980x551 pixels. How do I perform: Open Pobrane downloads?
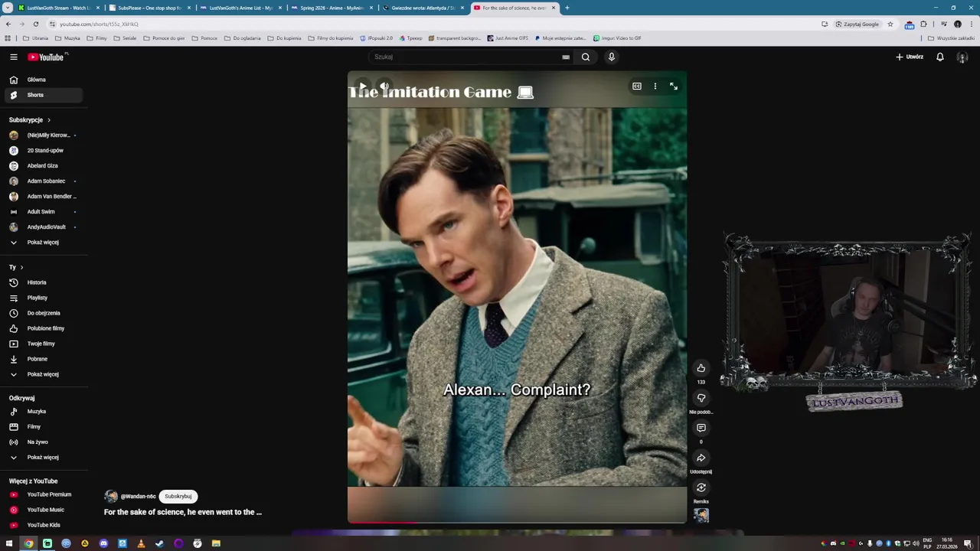(44, 359)
